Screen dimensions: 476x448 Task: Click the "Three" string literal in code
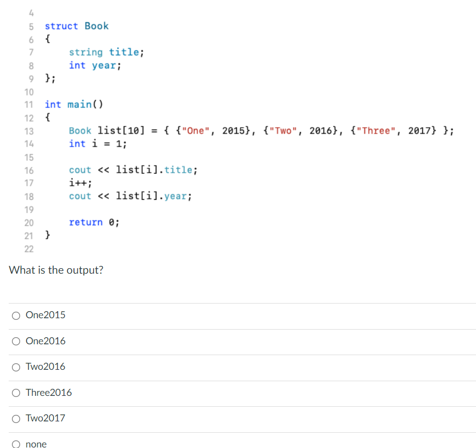point(376,130)
